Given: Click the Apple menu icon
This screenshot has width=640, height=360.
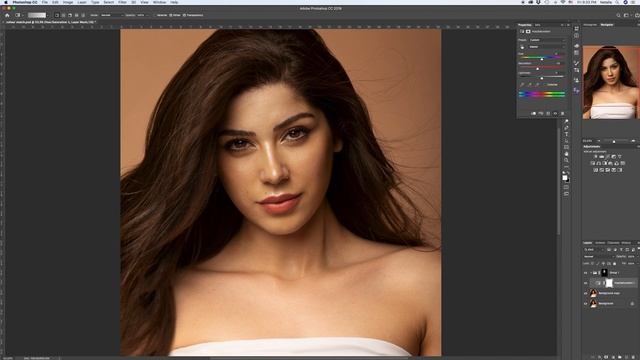Looking at the screenshot, I should click(x=6, y=2).
